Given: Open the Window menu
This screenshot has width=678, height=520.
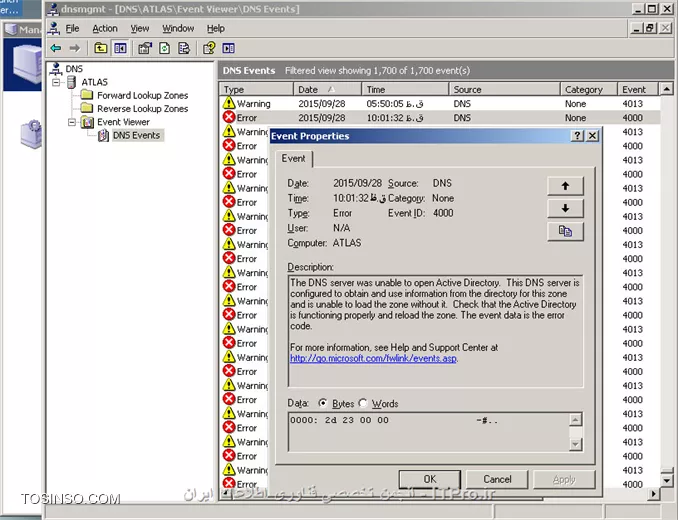Looking at the screenshot, I should (x=178, y=29).
